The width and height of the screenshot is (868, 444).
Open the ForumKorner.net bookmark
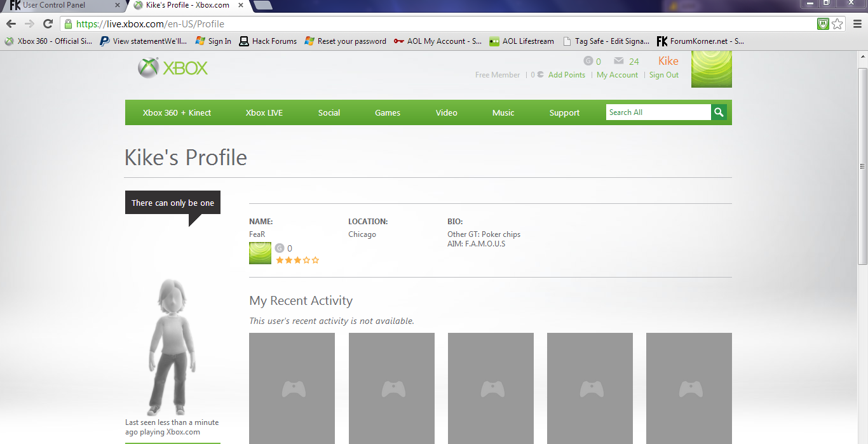coord(701,41)
